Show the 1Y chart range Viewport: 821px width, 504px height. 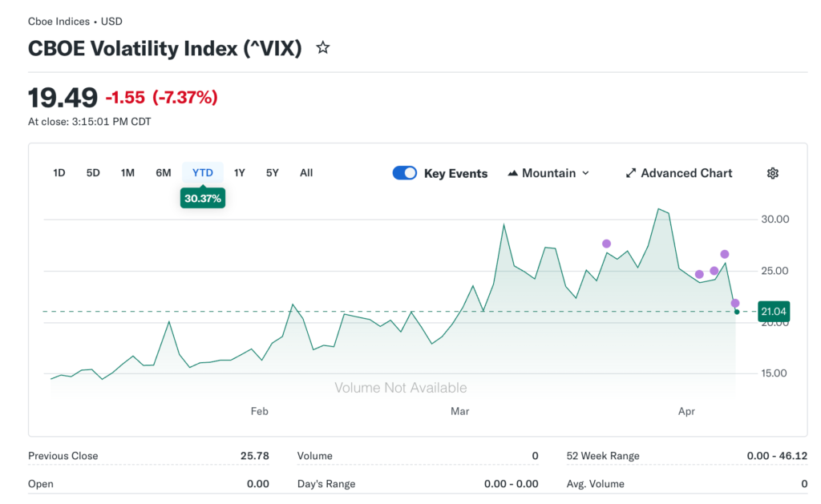[x=239, y=173]
